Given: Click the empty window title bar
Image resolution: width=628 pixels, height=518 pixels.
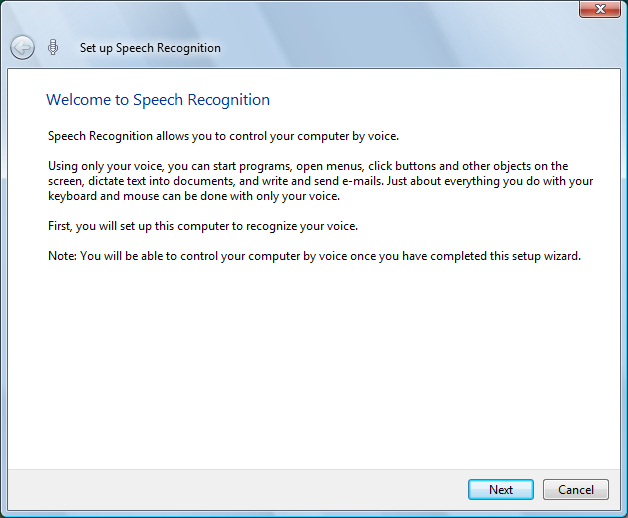Looking at the screenshot, I should pos(300,12).
